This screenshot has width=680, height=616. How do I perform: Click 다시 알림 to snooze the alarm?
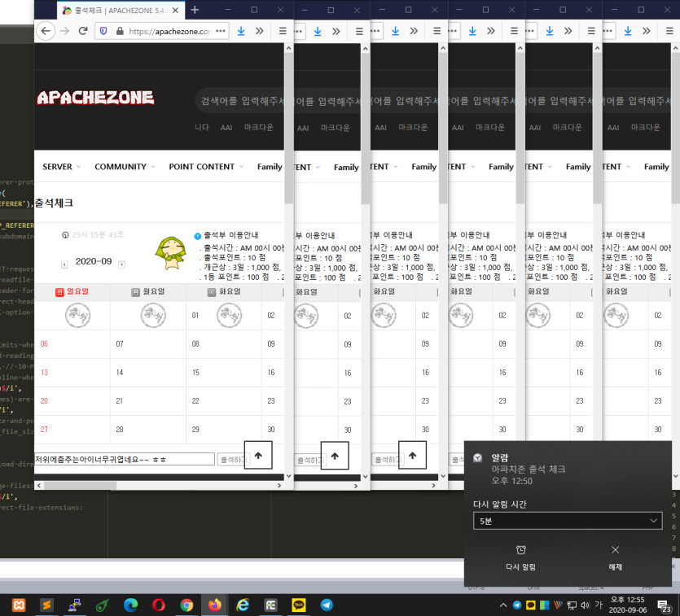point(521,558)
